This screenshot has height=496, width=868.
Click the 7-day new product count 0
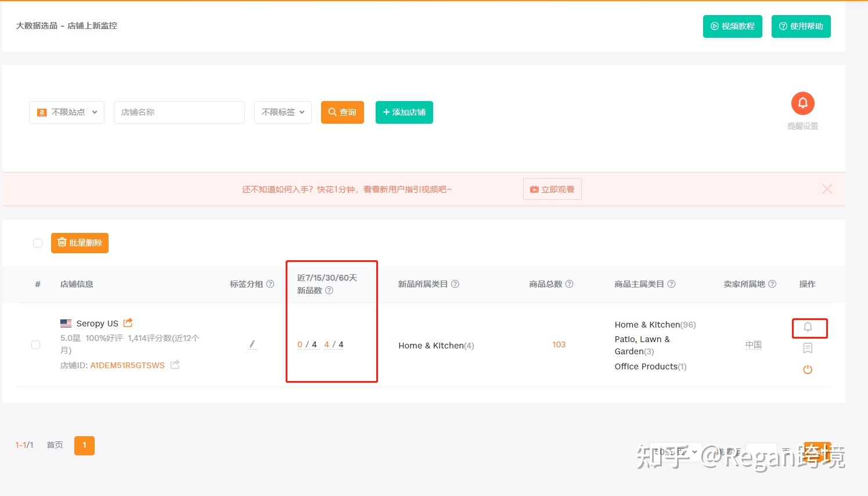pyautogui.click(x=300, y=344)
